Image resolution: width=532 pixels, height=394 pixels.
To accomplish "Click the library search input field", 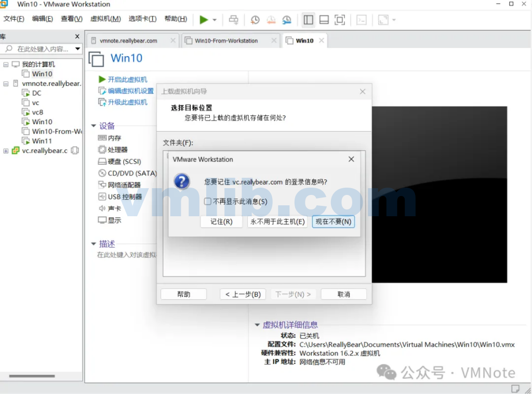I will coord(43,49).
